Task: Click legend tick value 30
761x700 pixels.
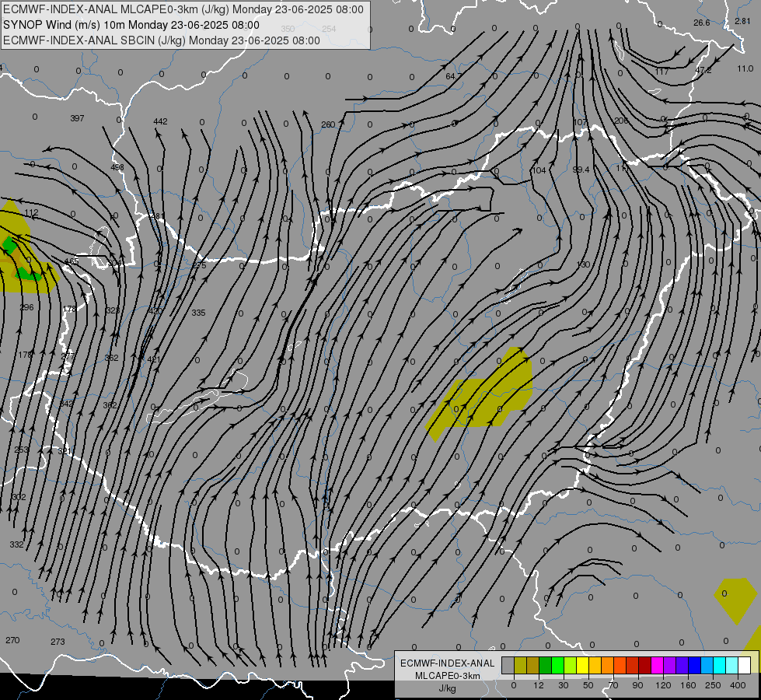Action: [564, 685]
